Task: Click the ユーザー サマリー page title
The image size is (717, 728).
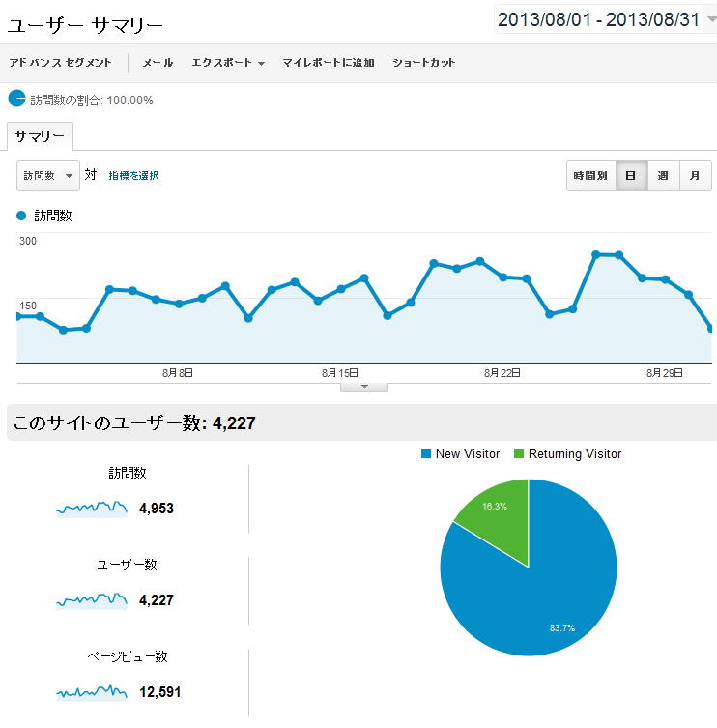Action: [85, 25]
